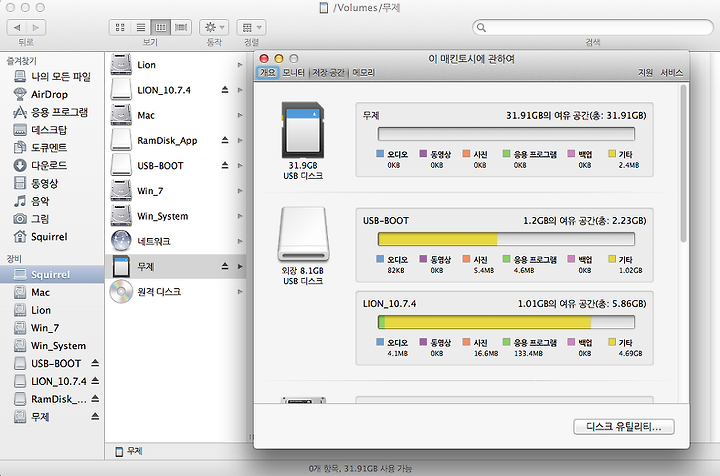Open 응용 프로그램 in the sidebar
The width and height of the screenshot is (720, 476).
(x=51, y=112)
